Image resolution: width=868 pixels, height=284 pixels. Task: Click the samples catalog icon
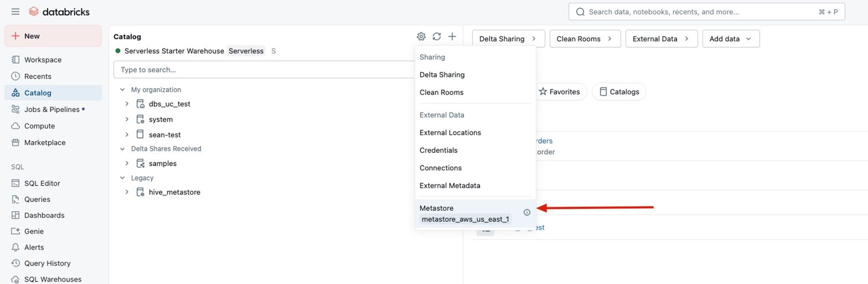coord(140,164)
